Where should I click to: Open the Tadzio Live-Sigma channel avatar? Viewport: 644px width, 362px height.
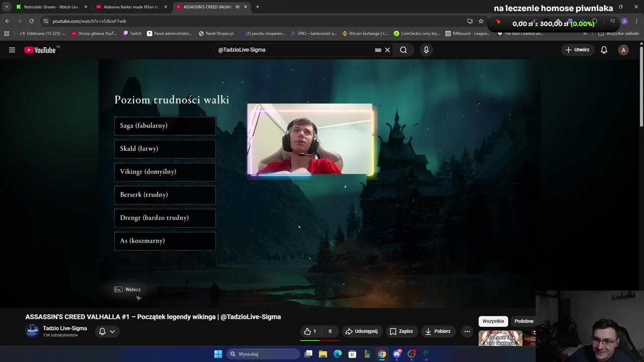(32, 331)
